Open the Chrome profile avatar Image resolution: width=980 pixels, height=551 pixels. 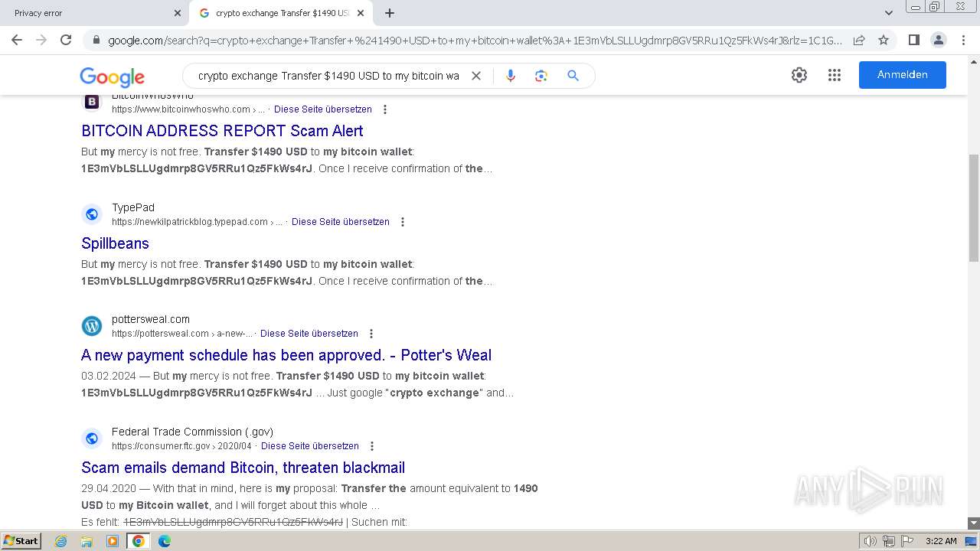pyautogui.click(x=938, y=40)
